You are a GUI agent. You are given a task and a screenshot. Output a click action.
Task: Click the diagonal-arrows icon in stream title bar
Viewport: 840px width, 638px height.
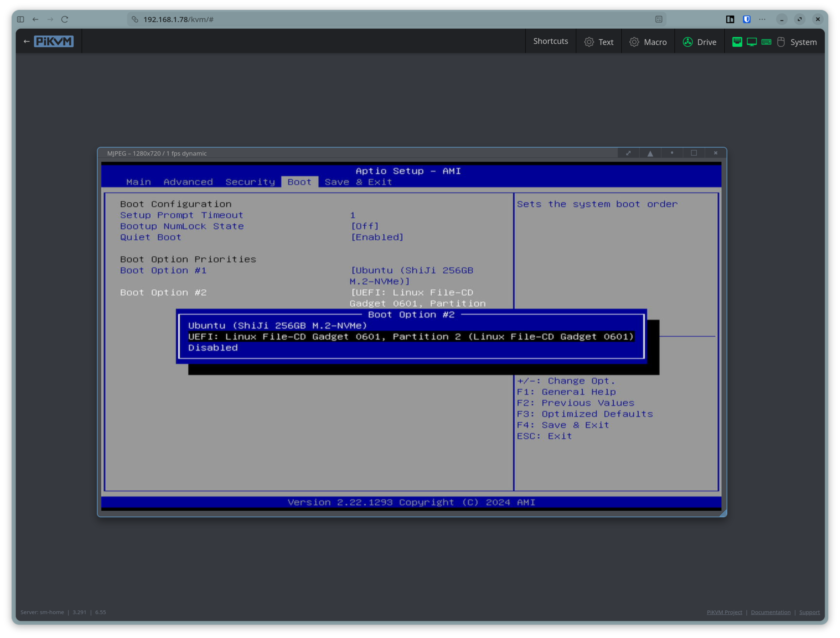coord(628,153)
